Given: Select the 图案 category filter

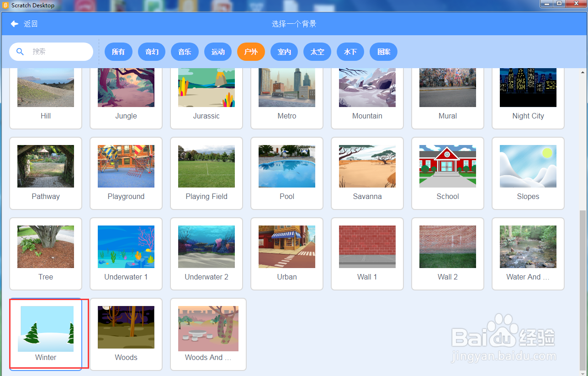Looking at the screenshot, I should [x=384, y=52].
